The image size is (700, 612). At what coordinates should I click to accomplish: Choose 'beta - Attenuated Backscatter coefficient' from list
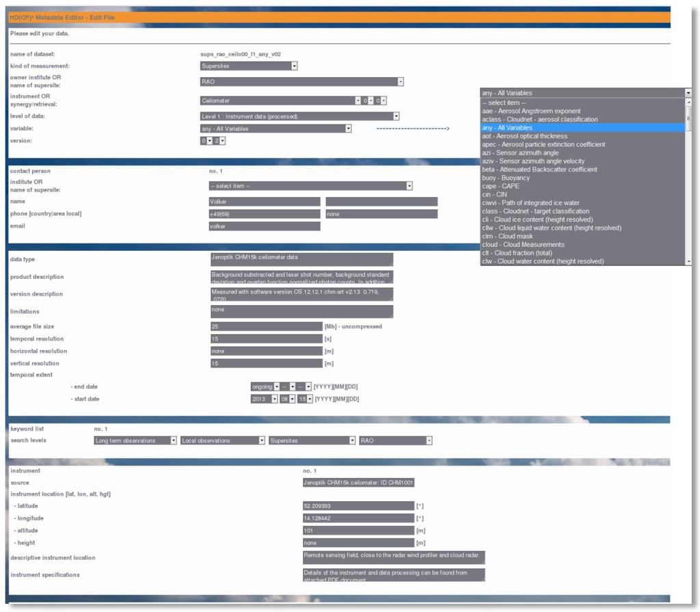click(539, 170)
